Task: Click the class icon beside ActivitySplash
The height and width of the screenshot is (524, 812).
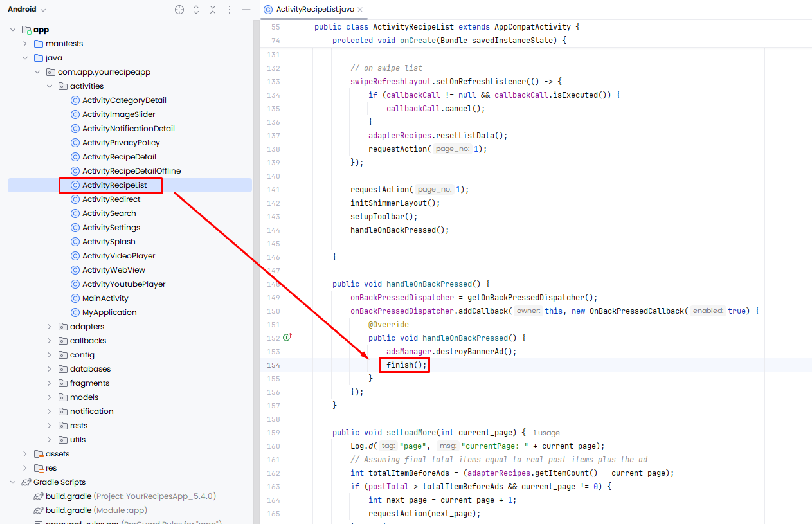Action: [75, 242]
